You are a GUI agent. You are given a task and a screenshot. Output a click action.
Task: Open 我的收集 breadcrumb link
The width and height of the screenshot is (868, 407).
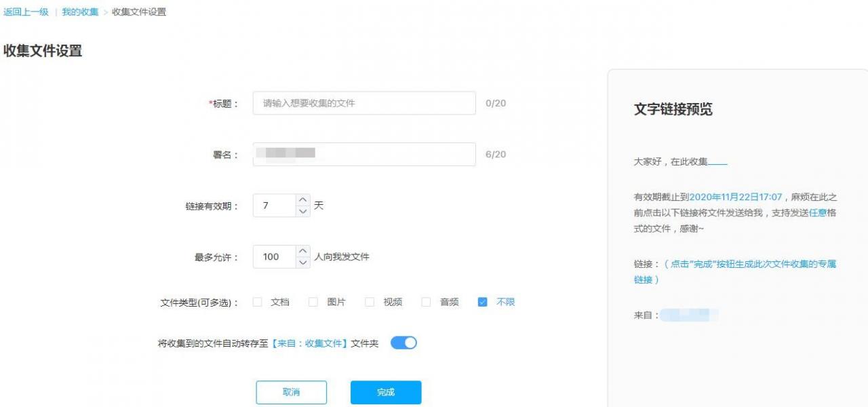pos(80,12)
